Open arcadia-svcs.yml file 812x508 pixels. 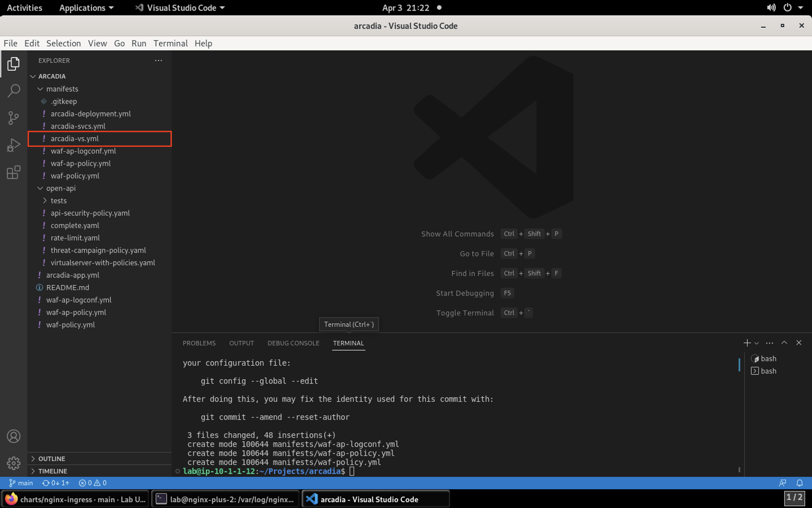point(100,126)
